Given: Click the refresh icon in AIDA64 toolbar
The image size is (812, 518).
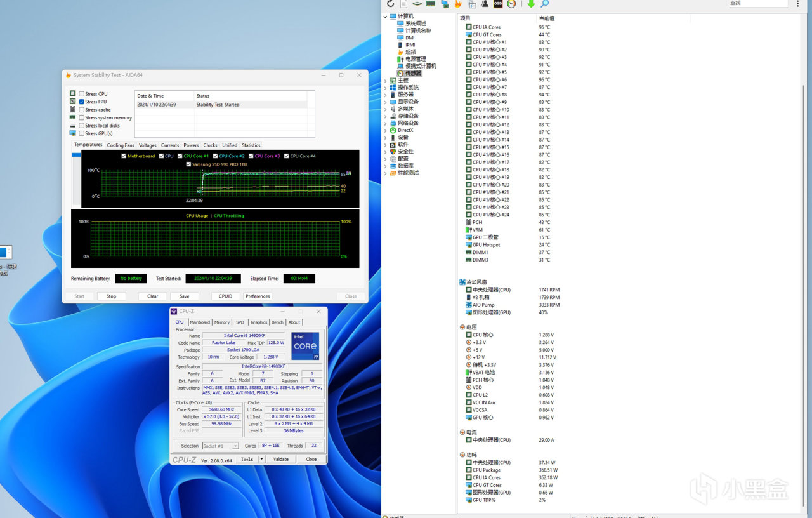Looking at the screenshot, I should tap(391, 4).
